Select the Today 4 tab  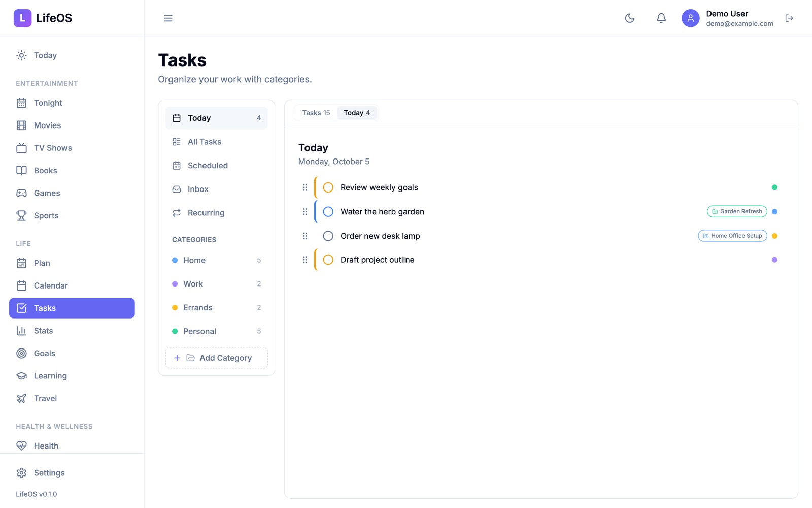tap(357, 113)
